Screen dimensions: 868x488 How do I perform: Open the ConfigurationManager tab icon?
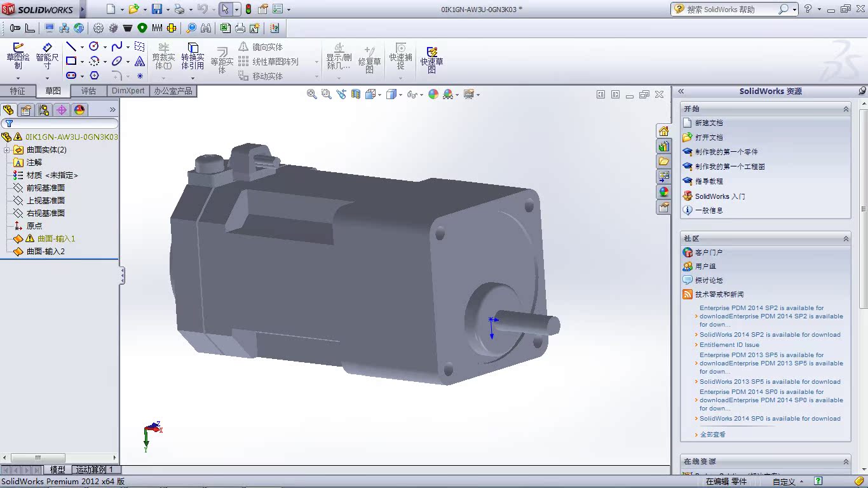pyautogui.click(x=44, y=110)
